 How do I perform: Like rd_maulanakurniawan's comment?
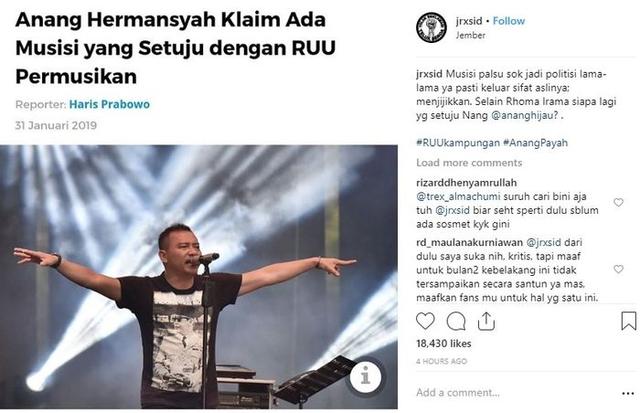click(x=618, y=269)
